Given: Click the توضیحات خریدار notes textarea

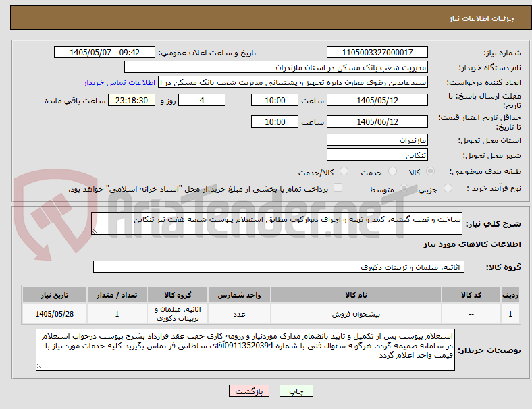Looking at the screenshot, I should [x=245, y=350].
